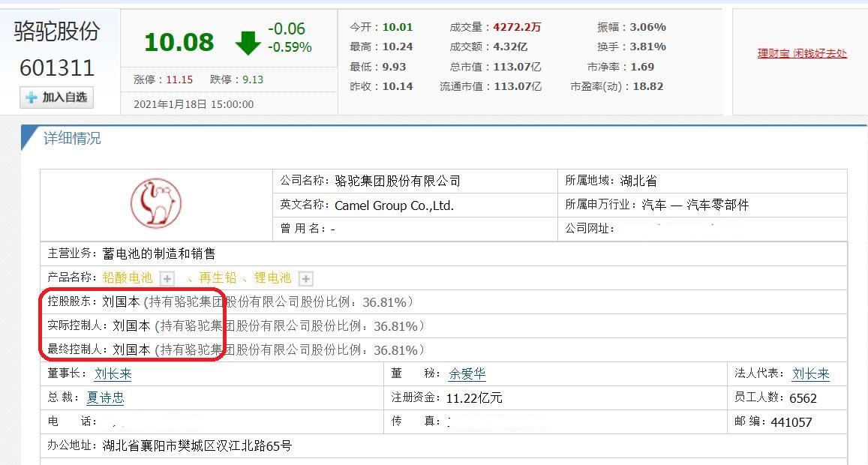Image resolution: width=868 pixels, height=465 pixels.
Task: Select company name 骆驼集团股份有限公司
Action: click(x=398, y=181)
